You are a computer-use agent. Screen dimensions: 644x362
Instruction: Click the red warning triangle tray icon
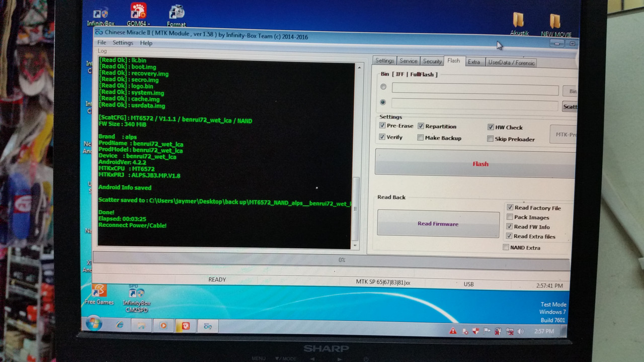pos(453,331)
